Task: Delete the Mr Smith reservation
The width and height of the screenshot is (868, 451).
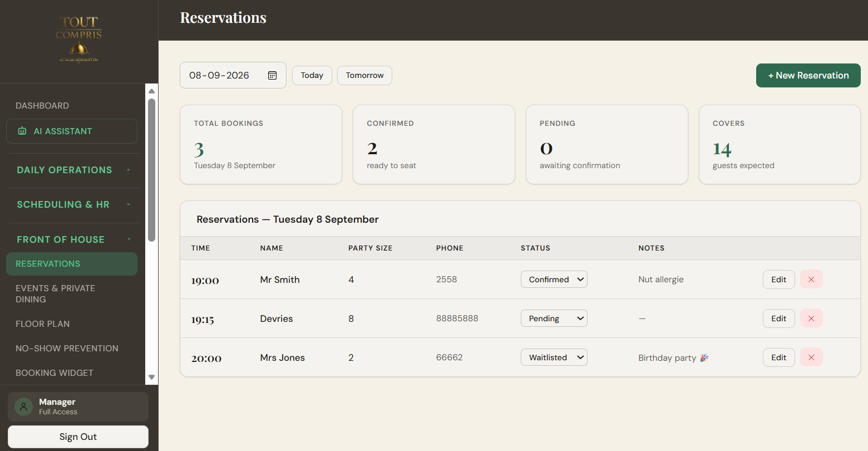Action: click(x=811, y=280)
